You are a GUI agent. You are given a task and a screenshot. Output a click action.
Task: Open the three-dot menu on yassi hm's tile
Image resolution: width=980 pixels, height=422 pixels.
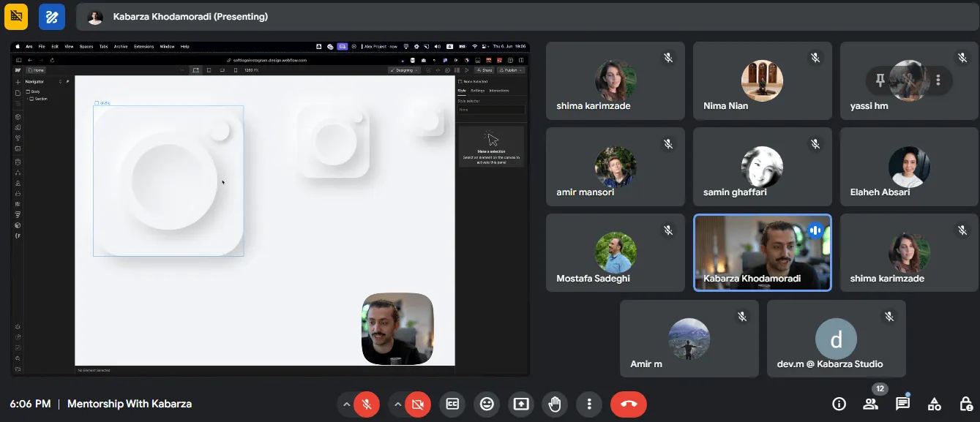point(938,80)
